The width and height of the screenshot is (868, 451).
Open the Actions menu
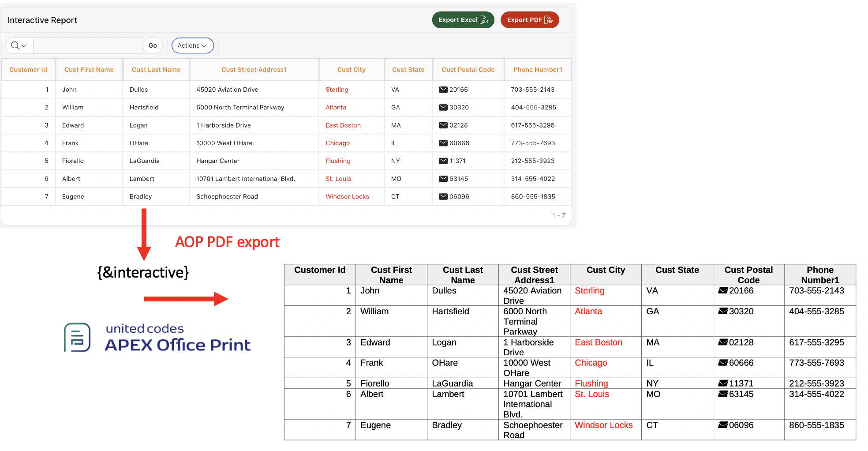[192, 45]
